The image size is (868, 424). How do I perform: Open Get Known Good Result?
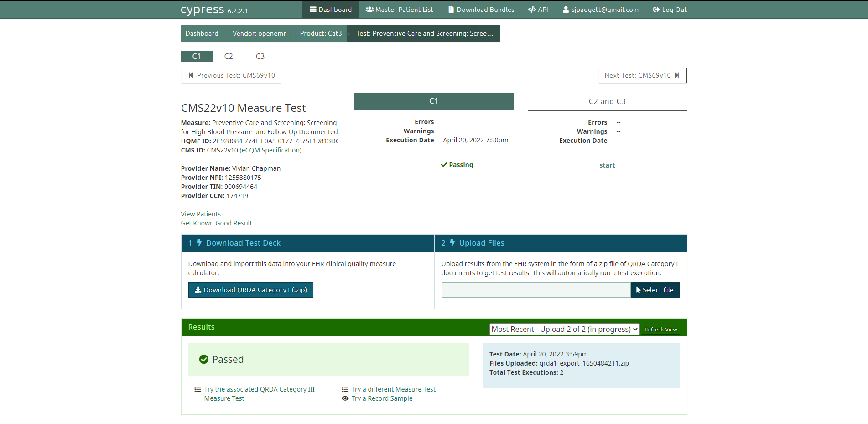click(x=216, y=223)
